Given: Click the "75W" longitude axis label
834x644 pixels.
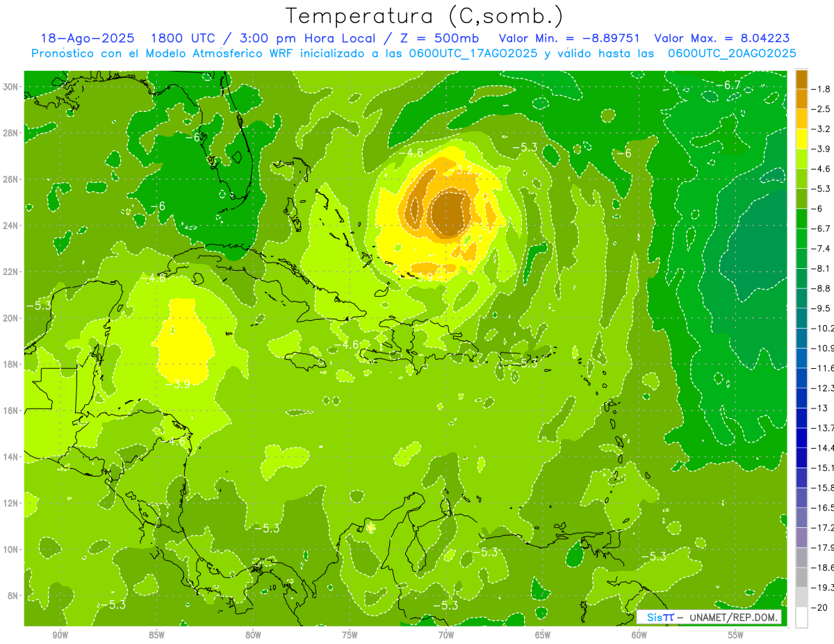Looking at the screenshot, I should click(x=350, y=635).
